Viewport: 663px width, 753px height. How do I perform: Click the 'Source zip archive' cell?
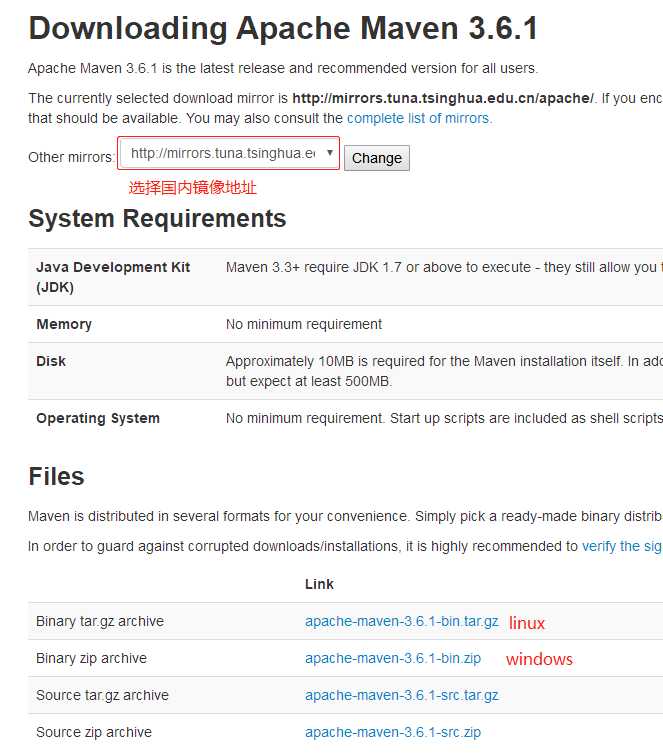coord(94,732)
